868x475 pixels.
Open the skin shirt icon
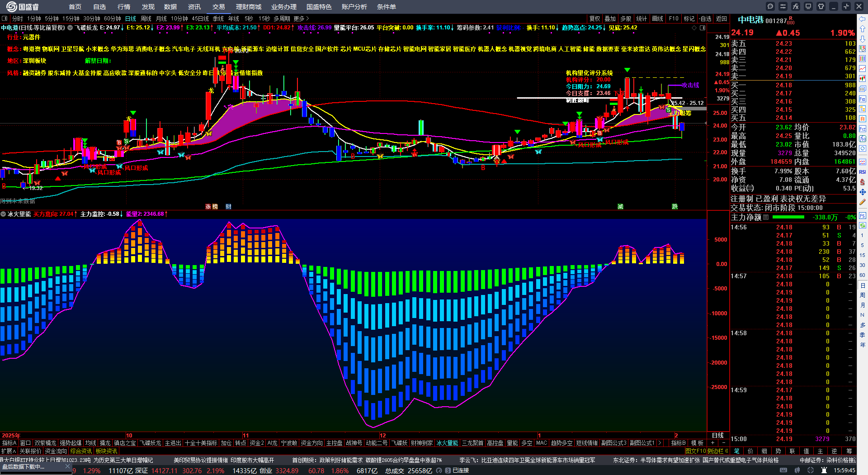821,6
